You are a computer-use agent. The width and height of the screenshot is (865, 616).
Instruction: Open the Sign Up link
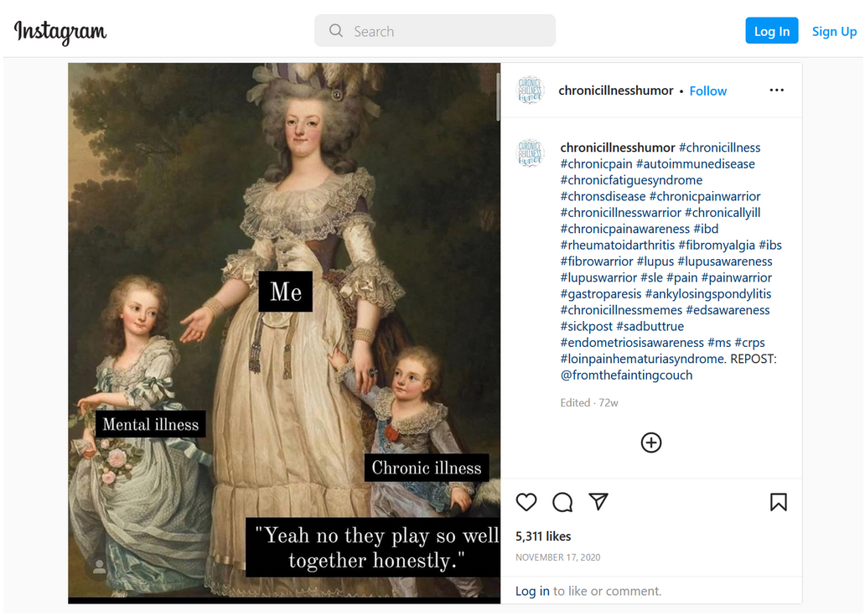(x=834, y=31)
